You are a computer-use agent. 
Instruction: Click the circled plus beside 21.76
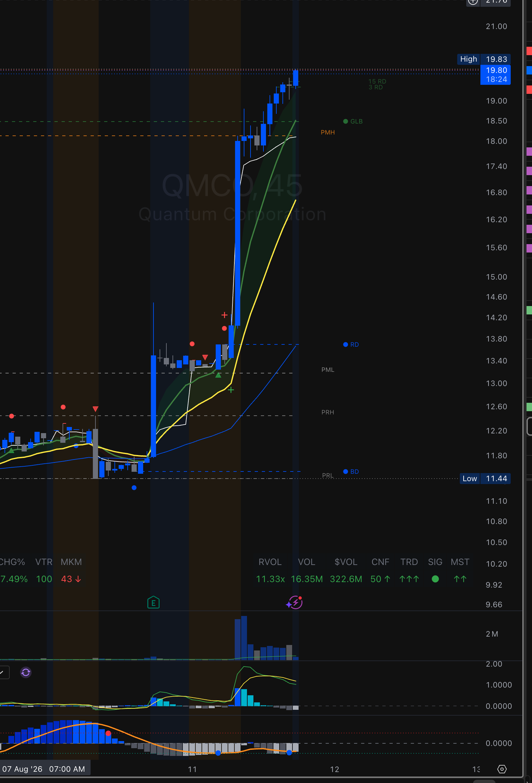[x=473, y=2]
